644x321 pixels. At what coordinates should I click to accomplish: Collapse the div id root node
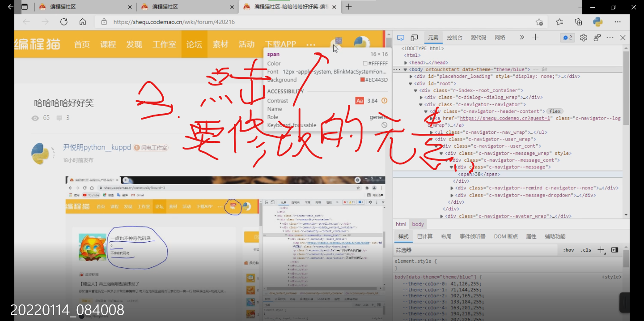pos(411,84)
